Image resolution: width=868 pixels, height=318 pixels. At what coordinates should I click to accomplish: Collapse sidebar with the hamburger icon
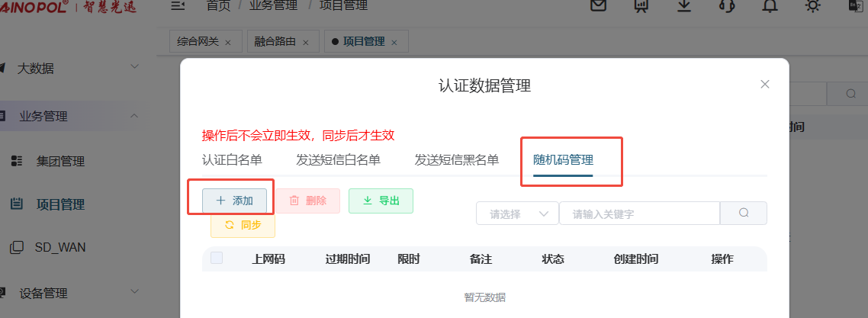pos(178,6)
